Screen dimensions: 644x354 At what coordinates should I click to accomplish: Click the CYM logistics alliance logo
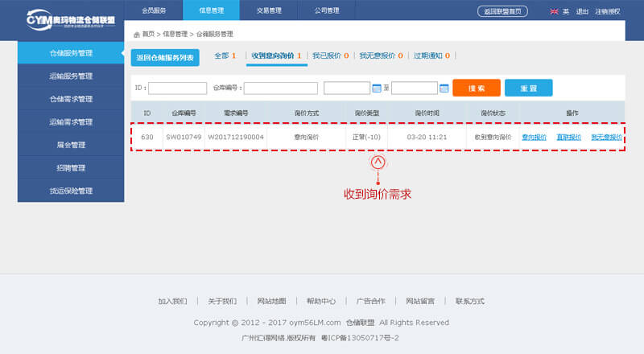pos(70,19)
